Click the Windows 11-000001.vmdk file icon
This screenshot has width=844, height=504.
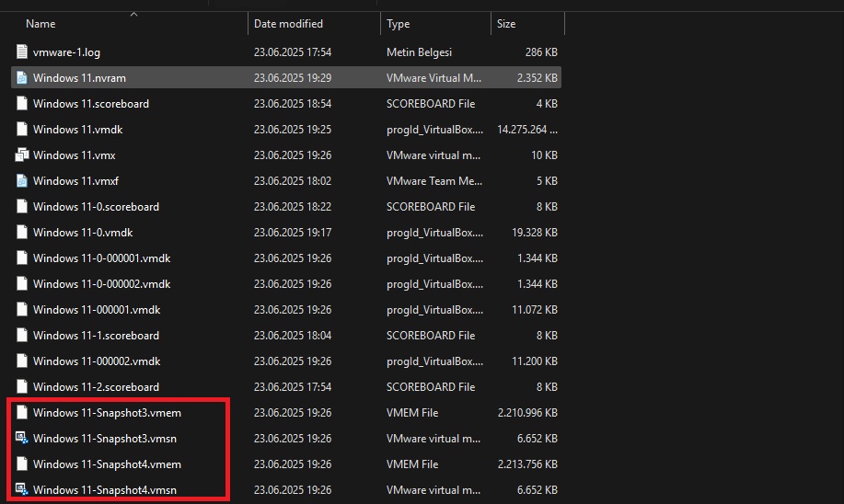coord(21,310)
